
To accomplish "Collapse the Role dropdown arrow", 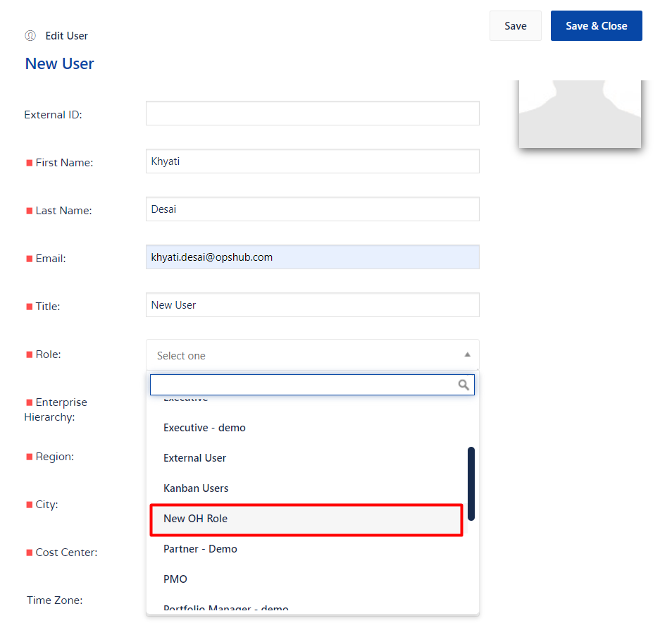I will click(x=467, y=355).
